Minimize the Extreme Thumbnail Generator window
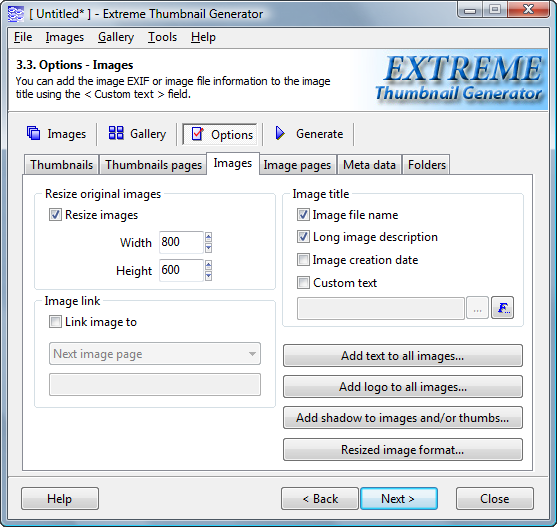Screen dimensions: 557x527 470,10
